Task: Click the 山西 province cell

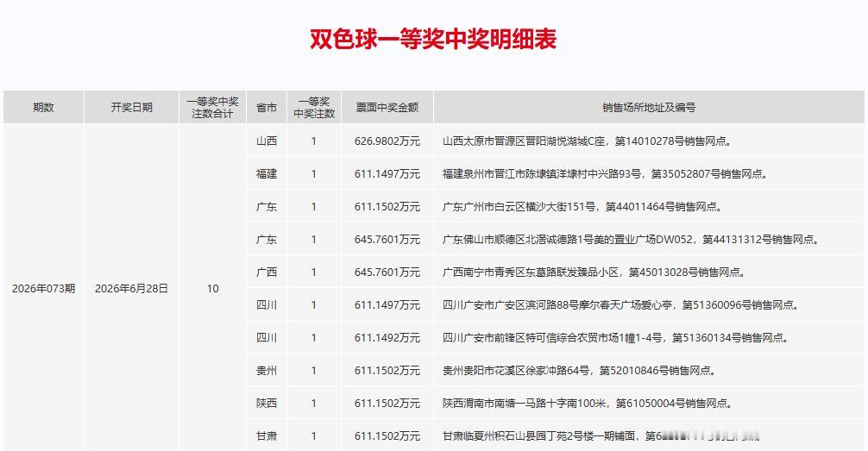Action: click(x=267, y=141)
